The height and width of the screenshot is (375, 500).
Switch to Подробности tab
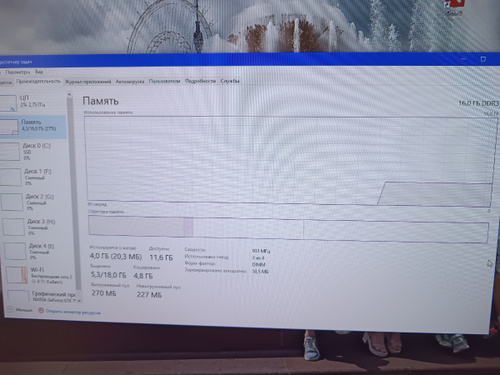[x=200, y=81]
